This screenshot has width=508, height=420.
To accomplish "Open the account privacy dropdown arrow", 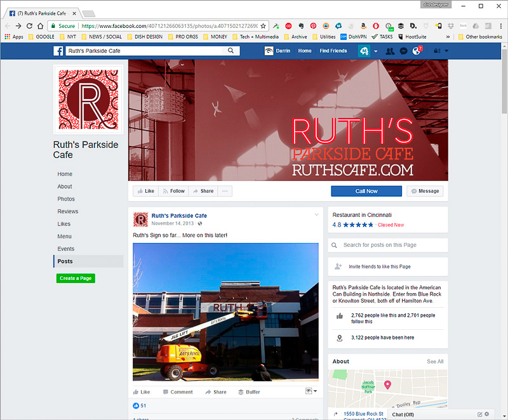I will 446,51.
